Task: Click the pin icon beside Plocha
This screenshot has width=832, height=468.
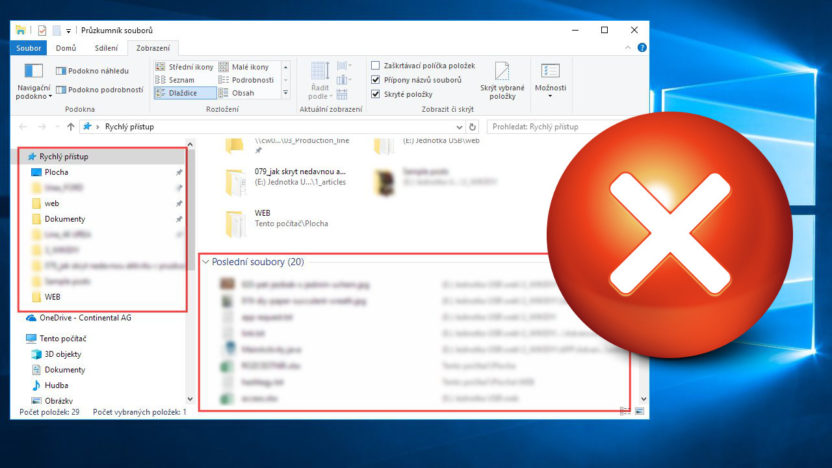Action: (179, 172)
